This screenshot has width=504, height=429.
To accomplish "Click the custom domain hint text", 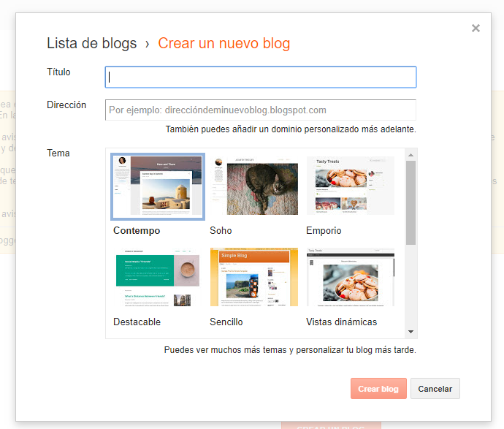I will point(291,129).
